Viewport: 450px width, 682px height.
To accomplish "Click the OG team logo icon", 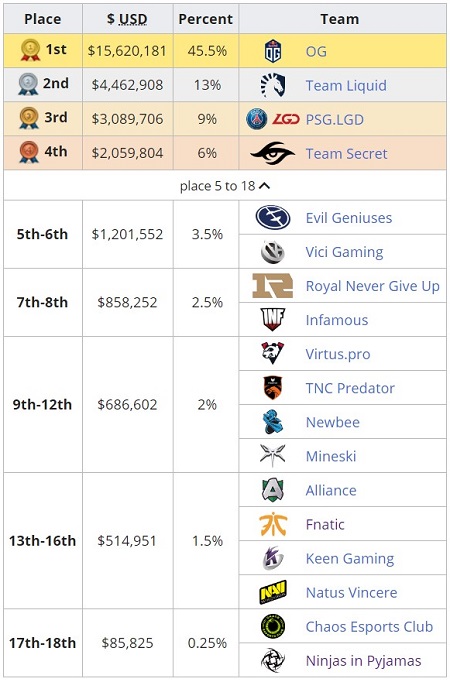I will [x=273, y=51].
